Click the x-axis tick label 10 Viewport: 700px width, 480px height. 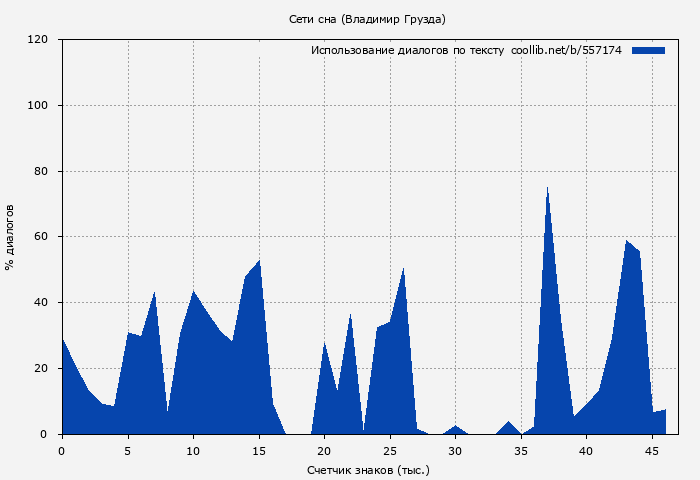[193, 450]
